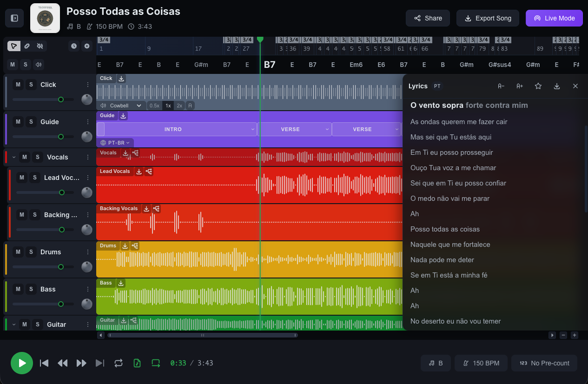Adjust the Drums track volume slider
Viewport: 588px width, 384px height.
click(x=43, y=267)
